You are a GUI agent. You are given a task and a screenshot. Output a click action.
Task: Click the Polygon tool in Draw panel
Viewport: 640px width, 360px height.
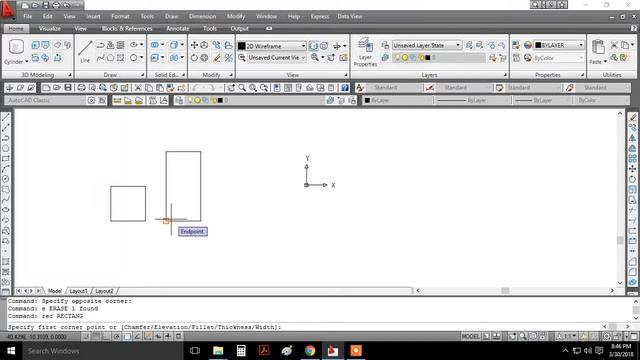pyautogui.click(x=111, y=58)
